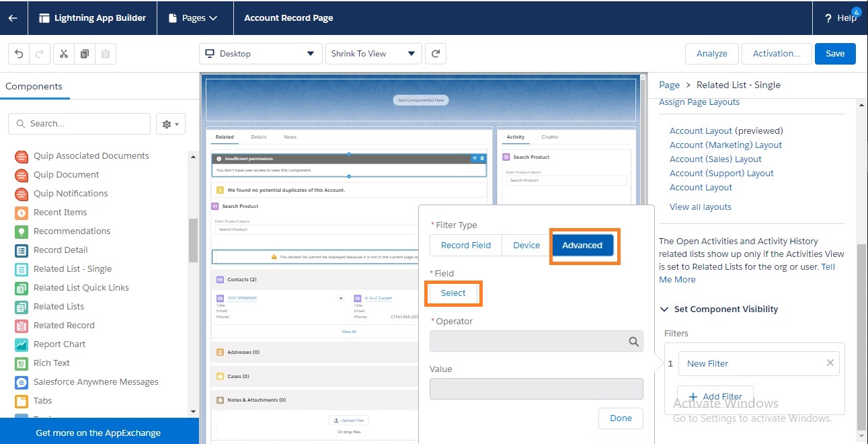Open Assign Page Layouts link
Viewport: 868px width, 444px height.
[699, 102]
